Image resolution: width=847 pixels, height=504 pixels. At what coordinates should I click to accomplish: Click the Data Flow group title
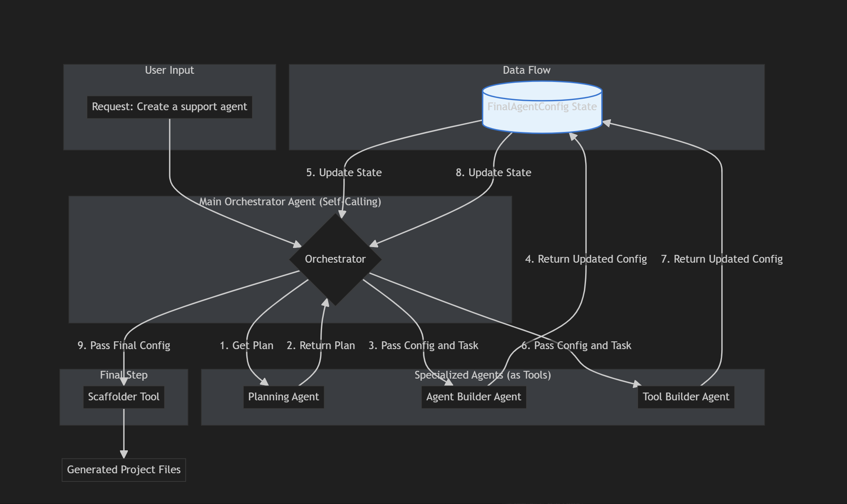[526, 70]
